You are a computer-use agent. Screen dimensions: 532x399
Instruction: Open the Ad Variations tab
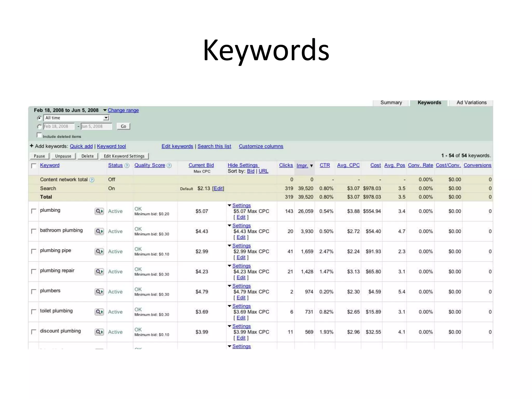[x=471, y=103]
